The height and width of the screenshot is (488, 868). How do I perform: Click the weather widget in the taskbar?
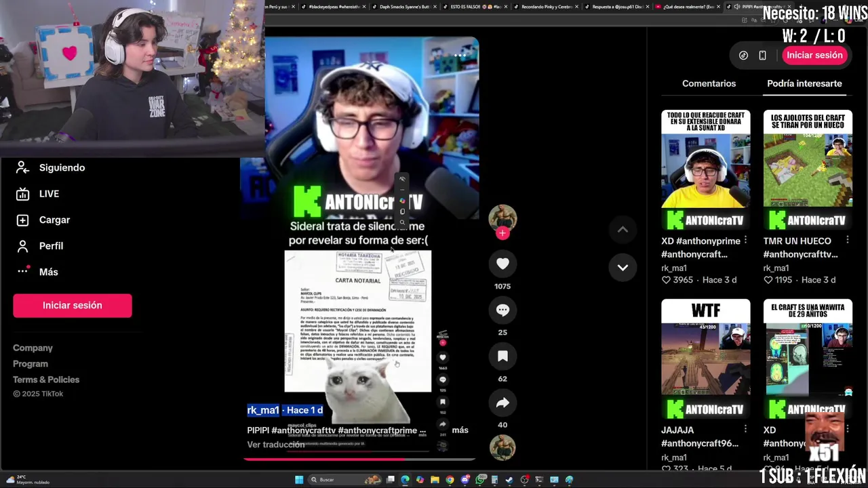pos(27,479)
